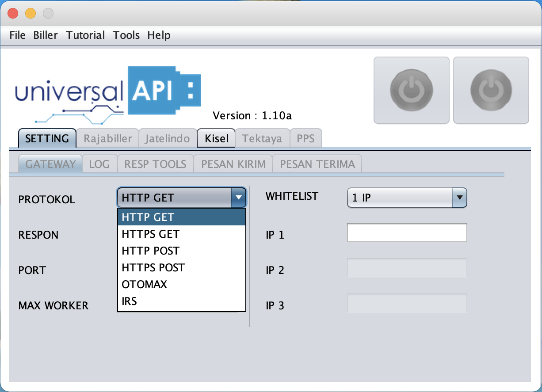Click the IP 1 label
This screenshot has height=392, width=542.
(275, 235)
